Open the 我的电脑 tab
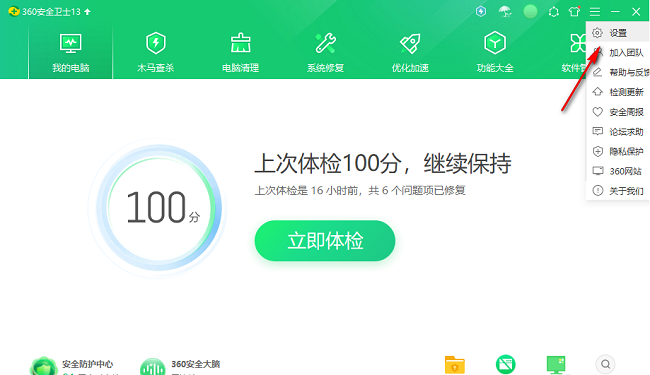The image size is (650, 375). pyautogui.click(x=70, y=53)
